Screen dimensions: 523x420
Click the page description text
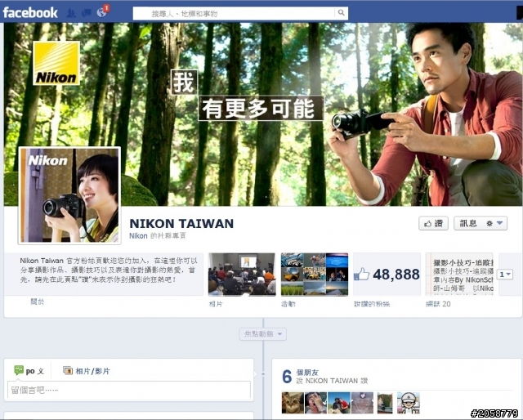(x=109, y=270)
